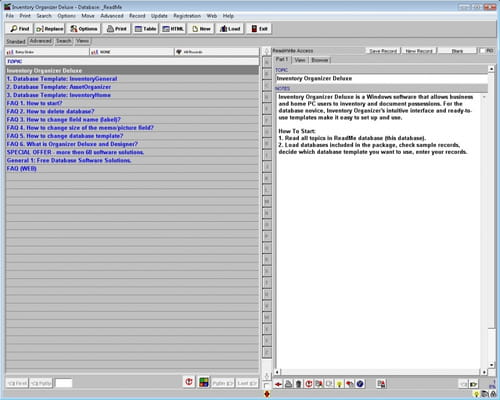Click the New Record button
500x400 pixels.
(419, 51)
